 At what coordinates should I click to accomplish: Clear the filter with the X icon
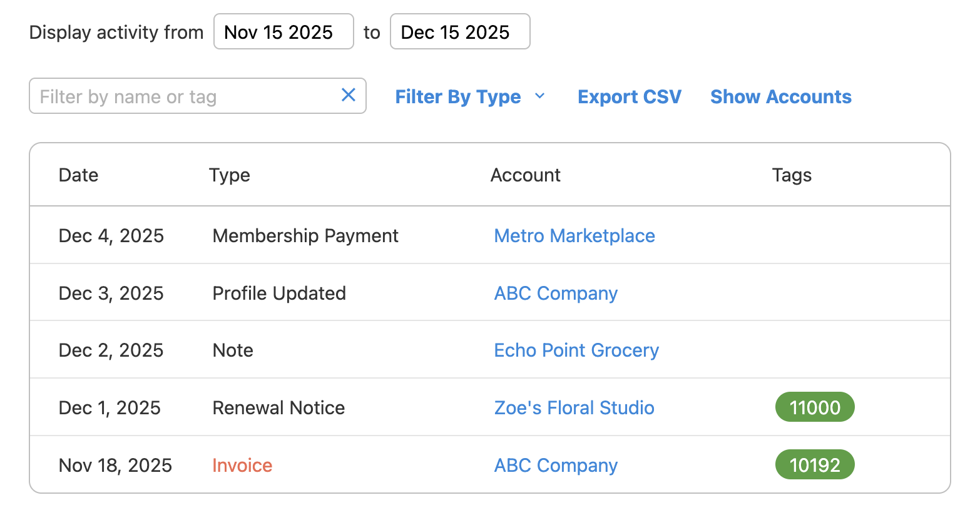348,95
